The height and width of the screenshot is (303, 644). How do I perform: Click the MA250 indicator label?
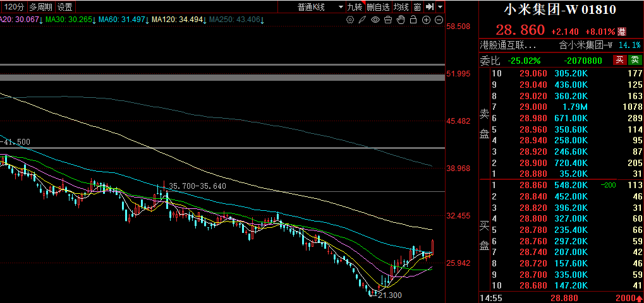tap(236, 20)
